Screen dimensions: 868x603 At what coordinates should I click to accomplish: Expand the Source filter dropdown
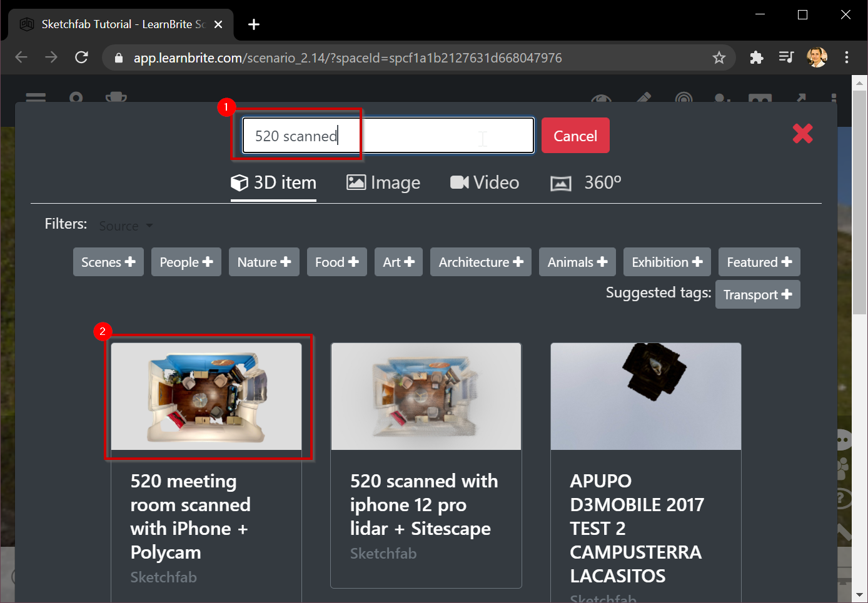click(x=126, y=226)
